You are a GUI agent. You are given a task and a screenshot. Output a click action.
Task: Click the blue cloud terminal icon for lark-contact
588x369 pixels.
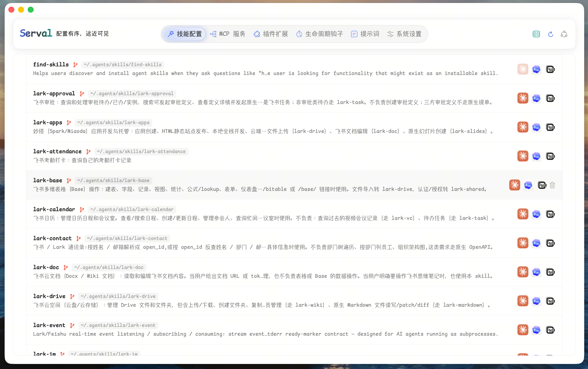[x=537, y=243]
